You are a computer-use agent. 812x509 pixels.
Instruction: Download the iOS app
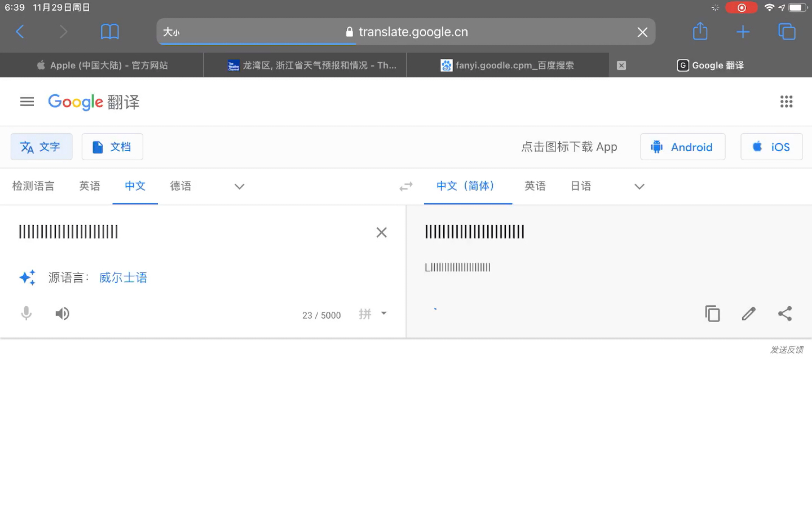point(771,147)
